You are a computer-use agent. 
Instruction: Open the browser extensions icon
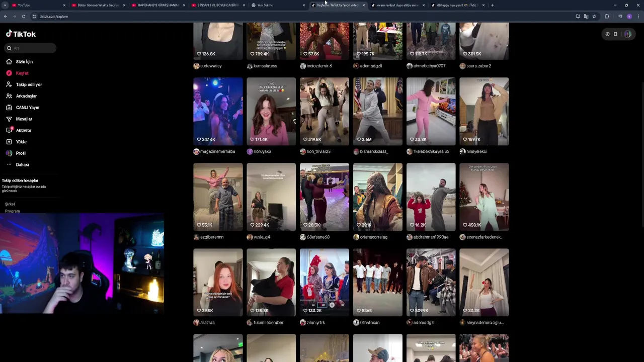(607, 17)
